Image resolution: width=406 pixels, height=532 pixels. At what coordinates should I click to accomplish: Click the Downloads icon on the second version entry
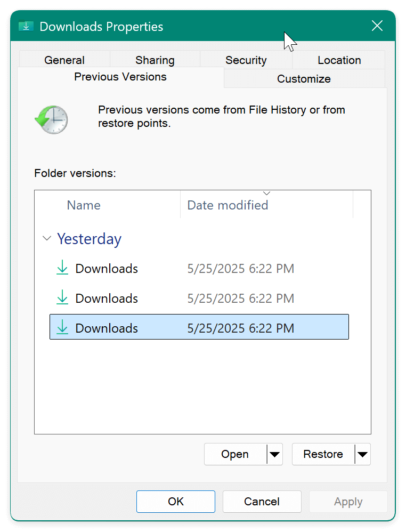click(62, 299)
